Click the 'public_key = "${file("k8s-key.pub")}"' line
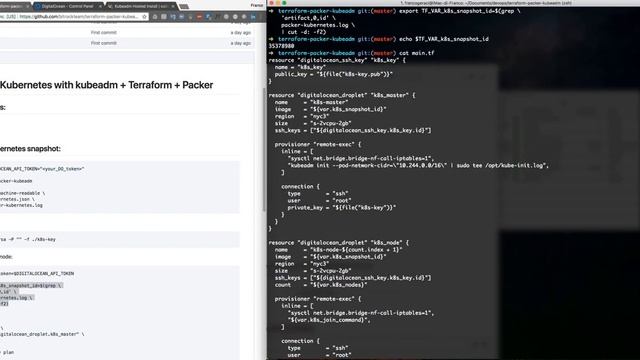This screenshot has height=360, width=640. [334, 74]
